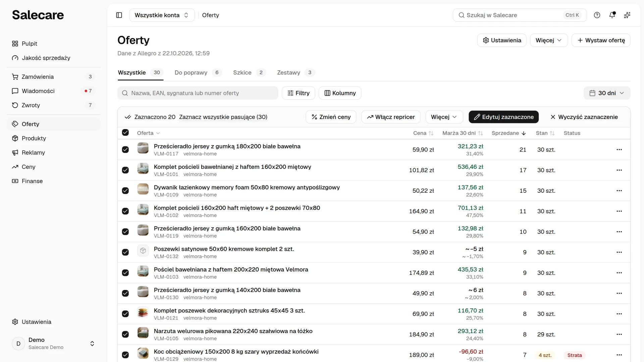The height and width of the screenshot is (362, 644).
Task: Open the Oferta column header dropdown
Action: point(148,133)
